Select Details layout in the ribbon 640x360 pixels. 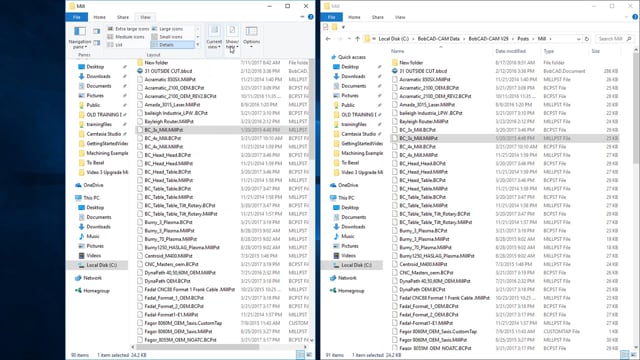click(172, 44)
